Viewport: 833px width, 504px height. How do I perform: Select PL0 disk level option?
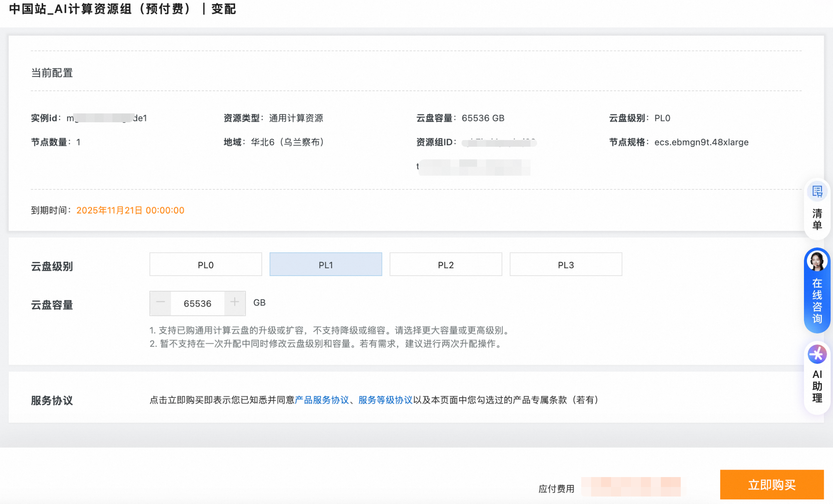click(x=206, y=265)
